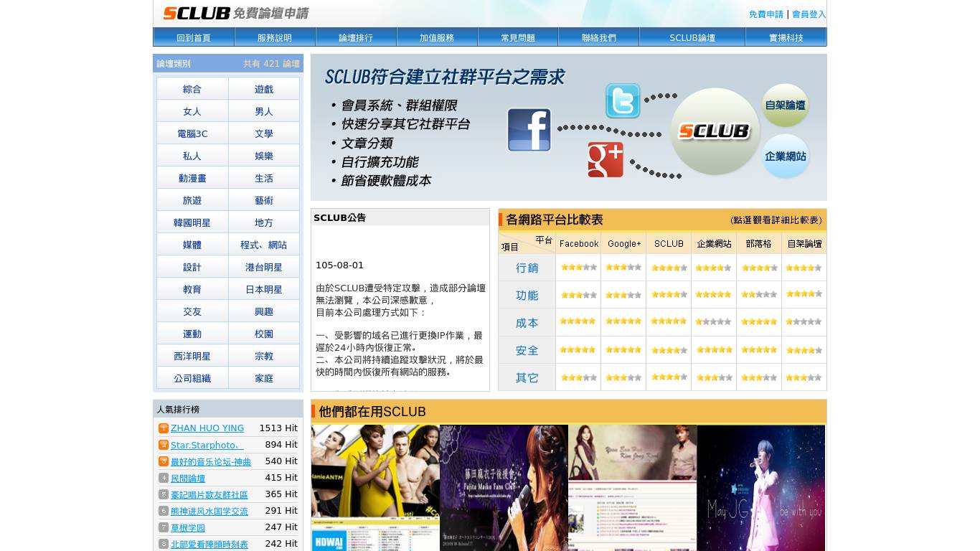Select the 電腦3C forum category

(192, 133)
